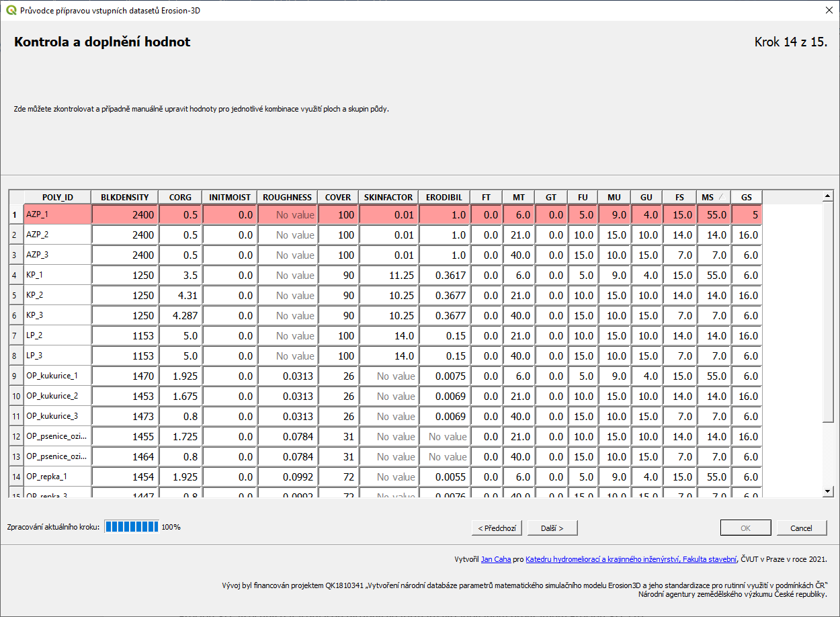
Task: Select row header number 1
Action: click(16, 214)
